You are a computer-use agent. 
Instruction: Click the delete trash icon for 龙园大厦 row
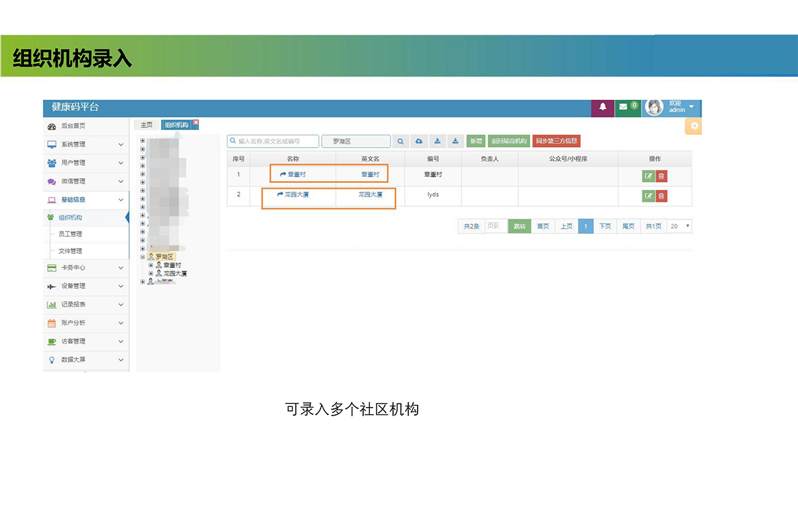click(661, 196)
